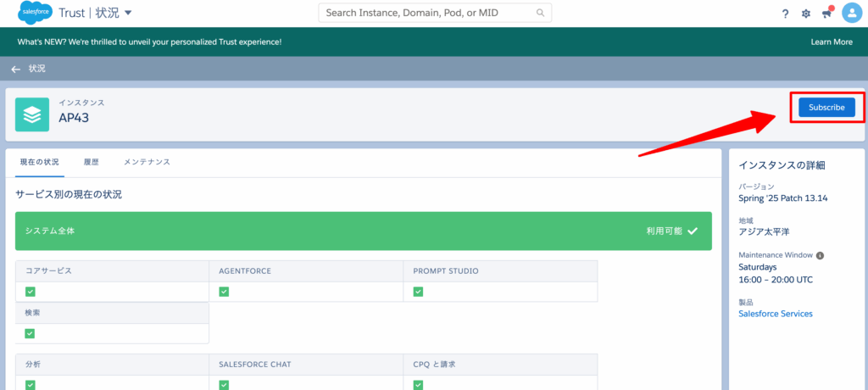This screenshot has width=868, height=390.
Task: Click the コアサービス status check icon
Action: 30,292
